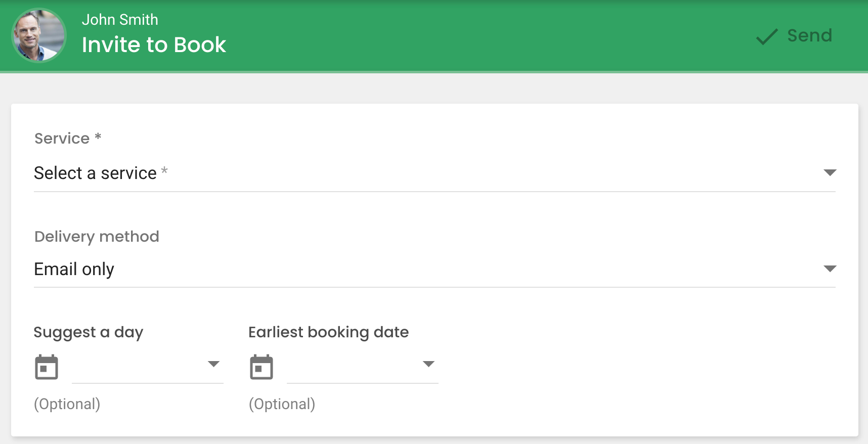
Task: Focus the Suggest a day date field
Action: click(148, 368)
